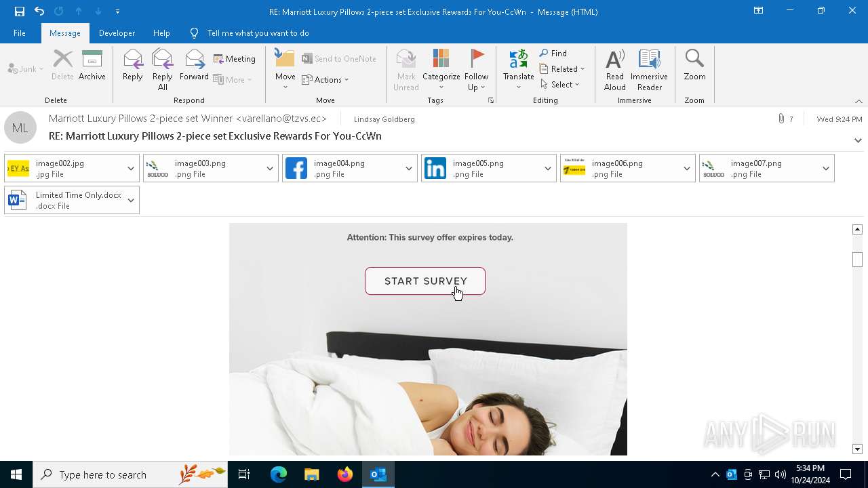Open the dropdown for image004.png
Viewport: 868px width, 488px height.
pos(409,168)
